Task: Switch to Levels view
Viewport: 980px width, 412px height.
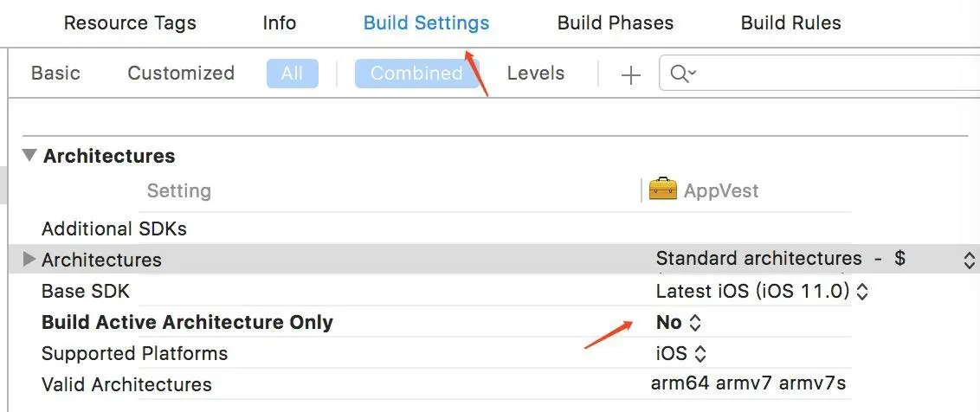Action: (536, 74)
